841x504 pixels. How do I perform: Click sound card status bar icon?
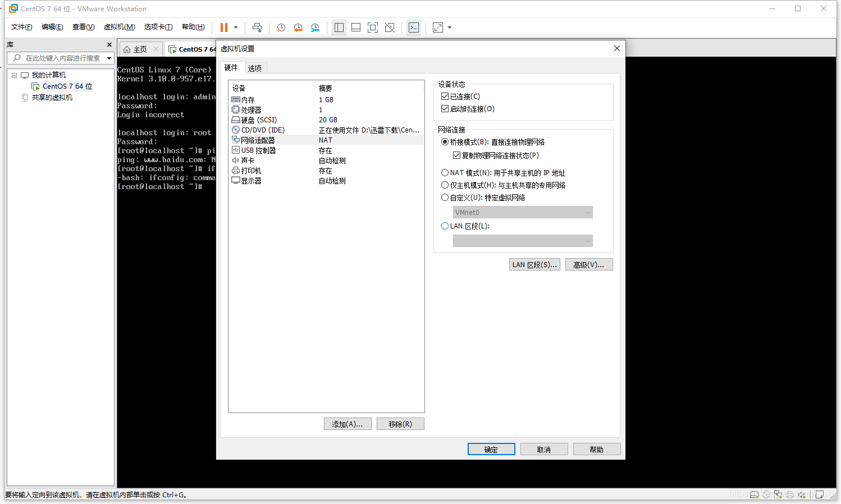pyautogui.click(x=802, y=494)
